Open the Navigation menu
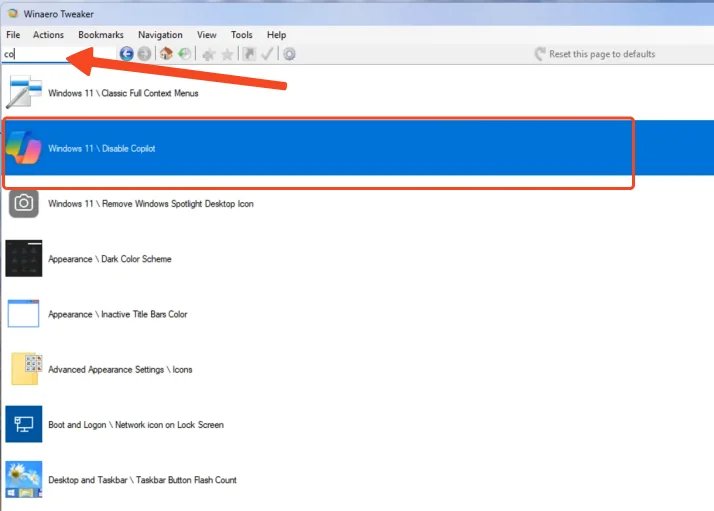Screen dimensions: 714x511 (x=160, y=35)
